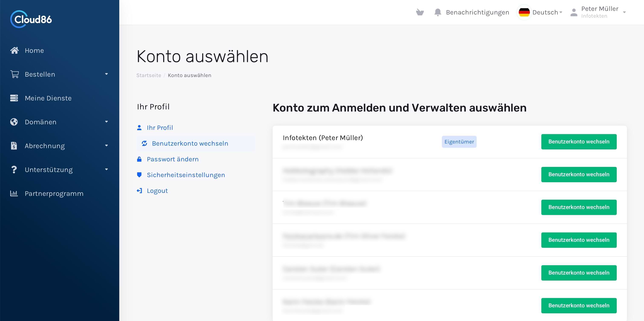
Task: Expand the Bestellen sidebar submenu
Action: coord(106,74)
